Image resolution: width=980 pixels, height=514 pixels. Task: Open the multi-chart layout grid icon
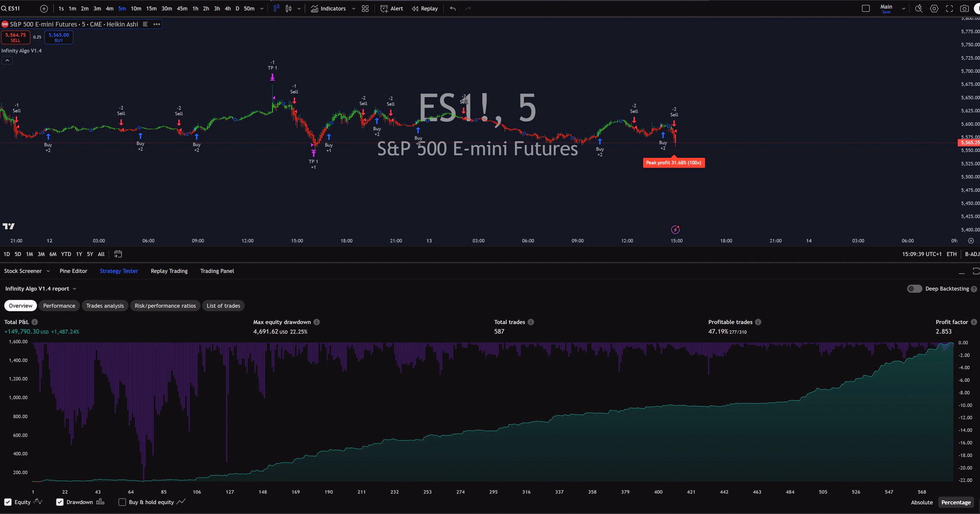click(365, 8)
